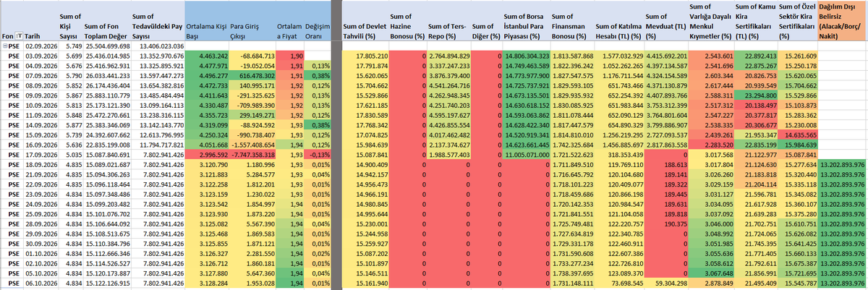
Task: Select the Borsa İstanbul value 14.806.304.323
Action: tap(527, 56)
